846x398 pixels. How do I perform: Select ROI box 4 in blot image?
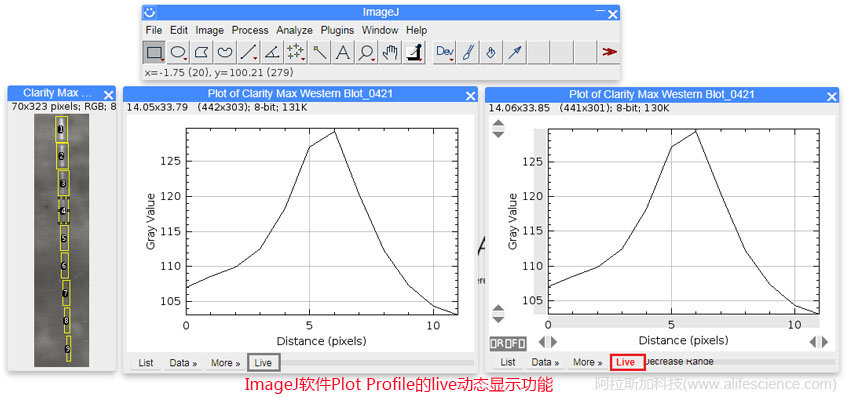[64, 210]
